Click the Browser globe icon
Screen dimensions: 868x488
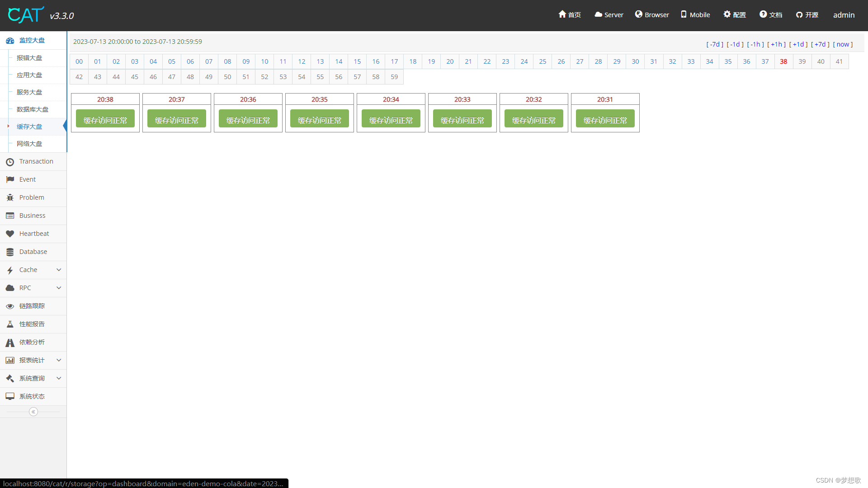[638, 14]
